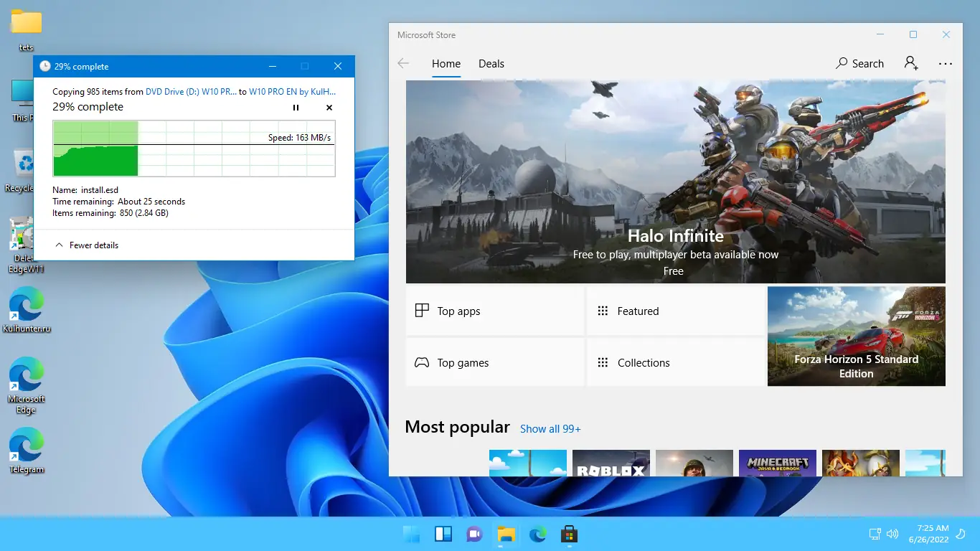
Task: Open the taskbar clock showing 7:25 AM
Action: (x=928, y=534)
